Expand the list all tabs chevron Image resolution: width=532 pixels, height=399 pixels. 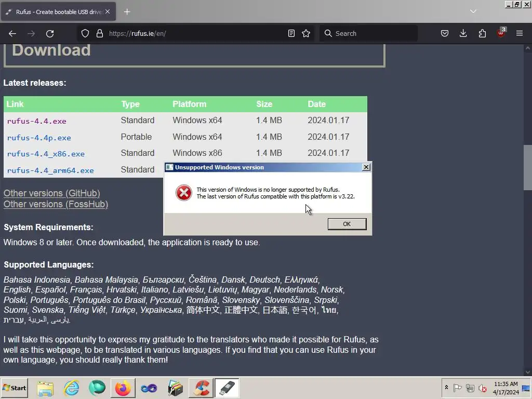click(473, 11)
